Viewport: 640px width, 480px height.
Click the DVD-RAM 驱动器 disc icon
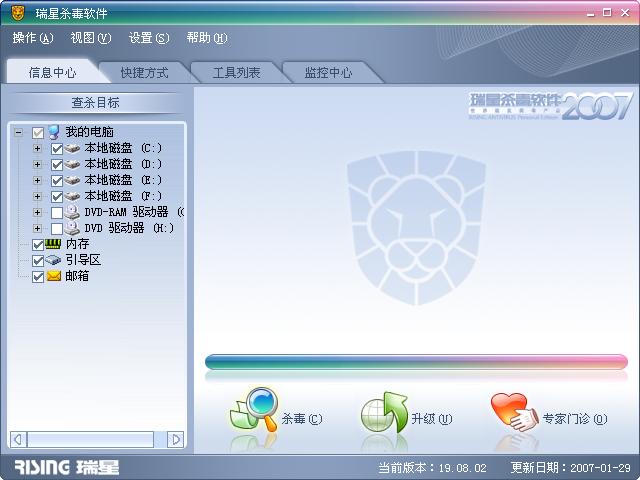pos(72,212)
